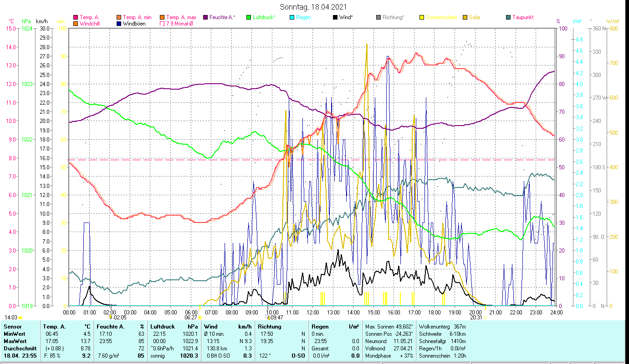The image size is (629, 364).
Task: Click the 'Neumond 11.05.21' entry
Action: (x=389, y=341)
